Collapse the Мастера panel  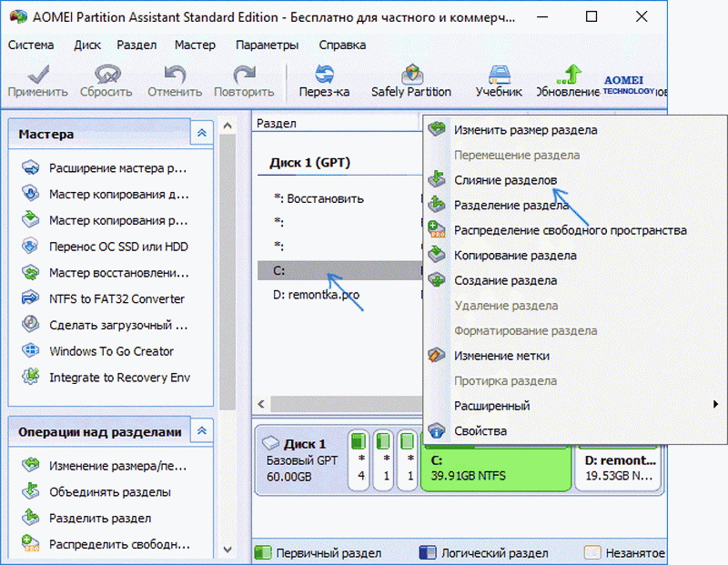coord(201,134)
